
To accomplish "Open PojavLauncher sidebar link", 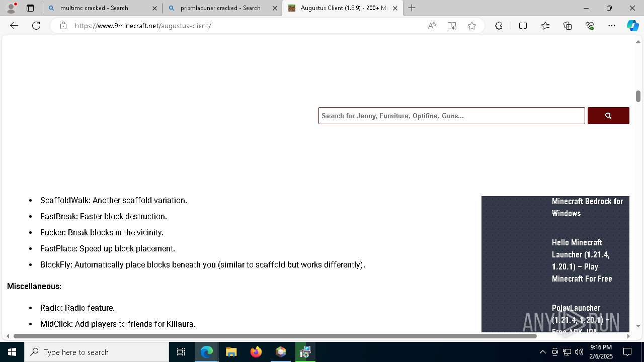I will click(x=581, y=317).
